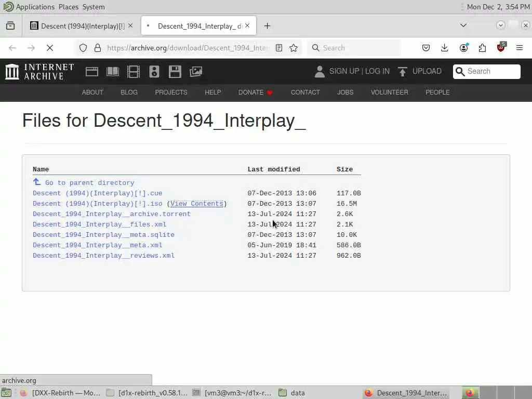Open Descent_1994_Interplay__reviews.xml
Screen dimensions: 532x399
pyautogui.click(x=103, y=256)
